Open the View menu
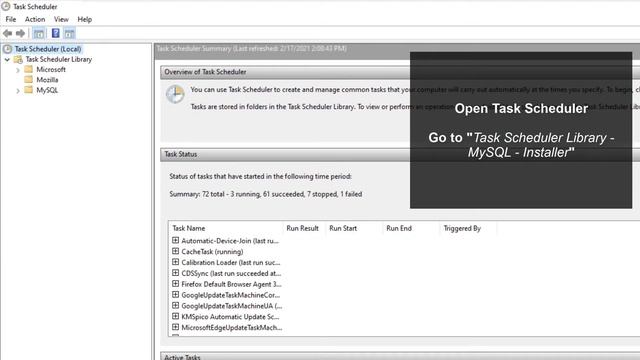 (x=61, y=19)
